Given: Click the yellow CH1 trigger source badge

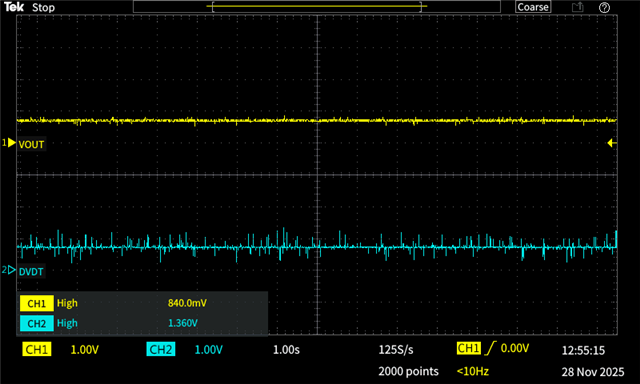Looking at the screenshot, I should 469,348.
